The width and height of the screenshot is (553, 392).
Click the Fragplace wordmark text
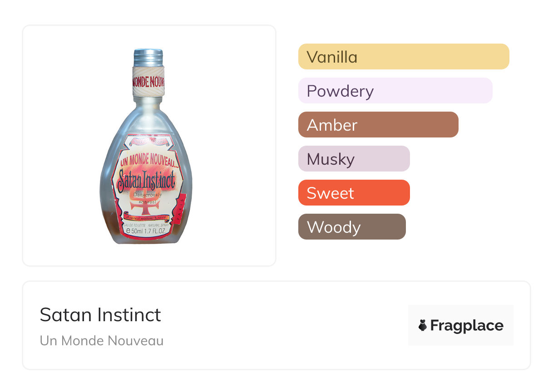coord(466,325)
